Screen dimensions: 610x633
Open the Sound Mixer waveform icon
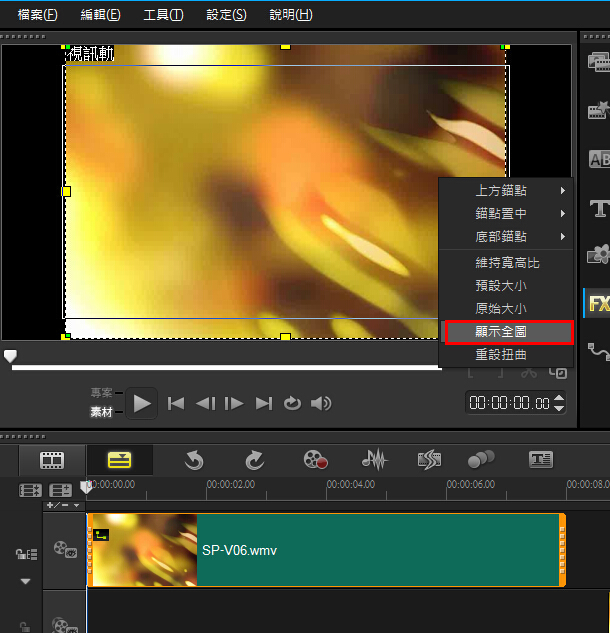tap(375, 460)
